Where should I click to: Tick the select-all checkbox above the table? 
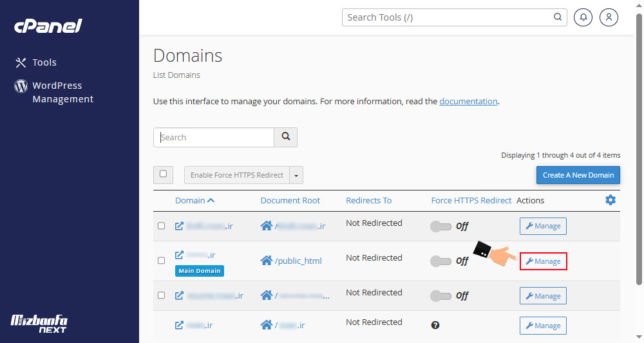[x=163, y=174]
